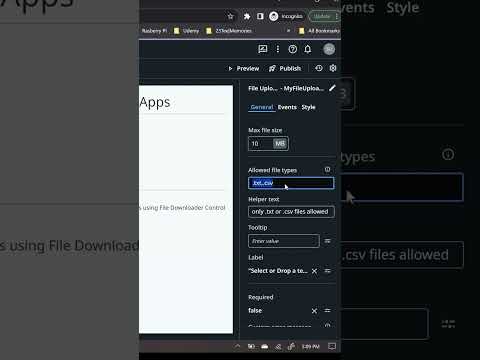Screen dimensions: 480x360
Task: Switch to the Style tab
Action: click(x=308, y=107)
